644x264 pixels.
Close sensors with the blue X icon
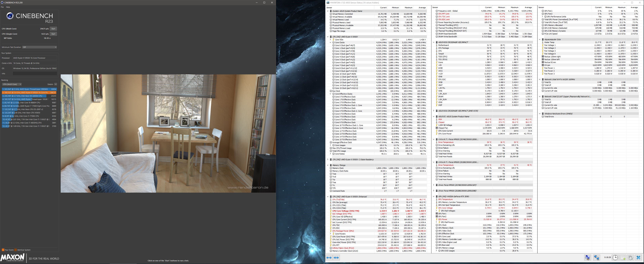638,257
